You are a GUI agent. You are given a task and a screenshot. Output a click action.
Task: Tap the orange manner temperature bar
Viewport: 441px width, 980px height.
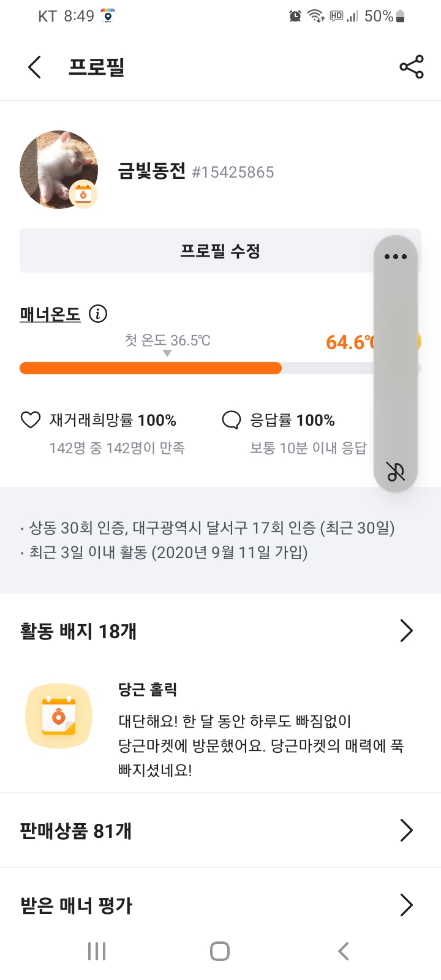(151, 368)
